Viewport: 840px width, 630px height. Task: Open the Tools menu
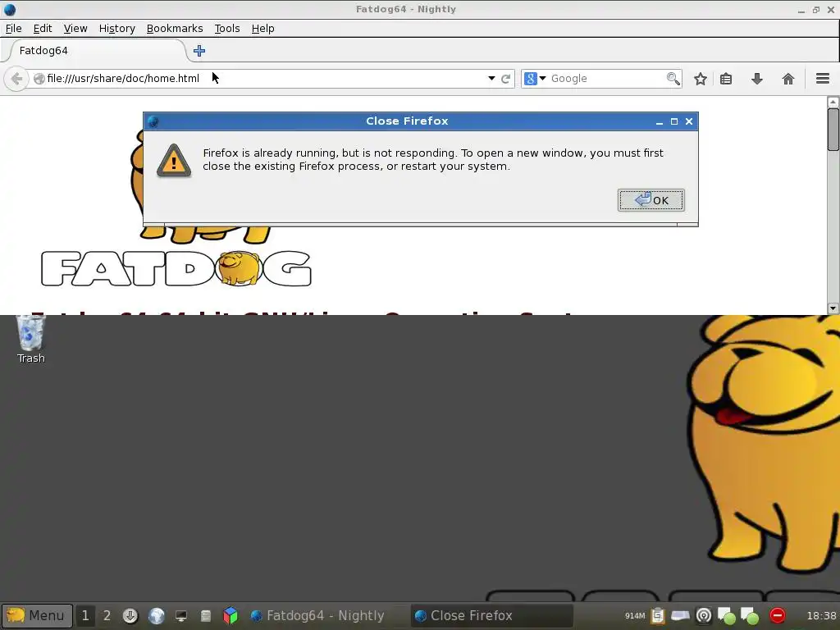click(227, 29)
